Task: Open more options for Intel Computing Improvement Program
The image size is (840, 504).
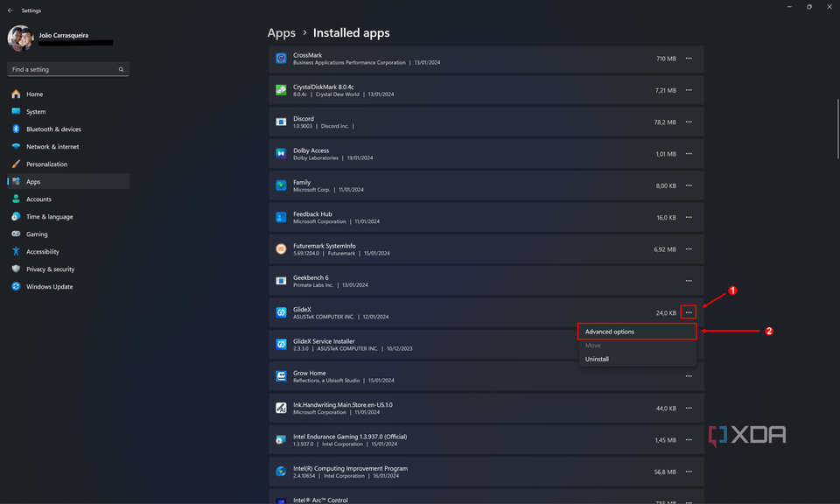Action: 689,472
